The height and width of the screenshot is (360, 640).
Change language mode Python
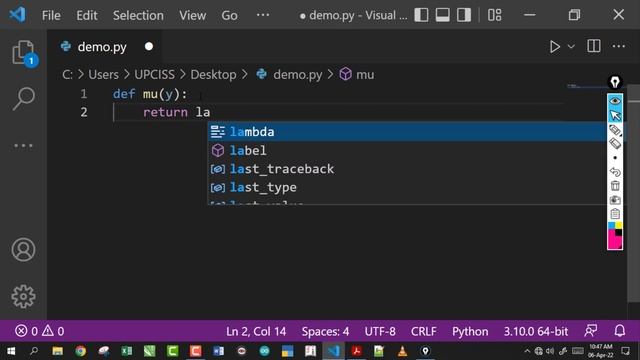pos(470,331)
